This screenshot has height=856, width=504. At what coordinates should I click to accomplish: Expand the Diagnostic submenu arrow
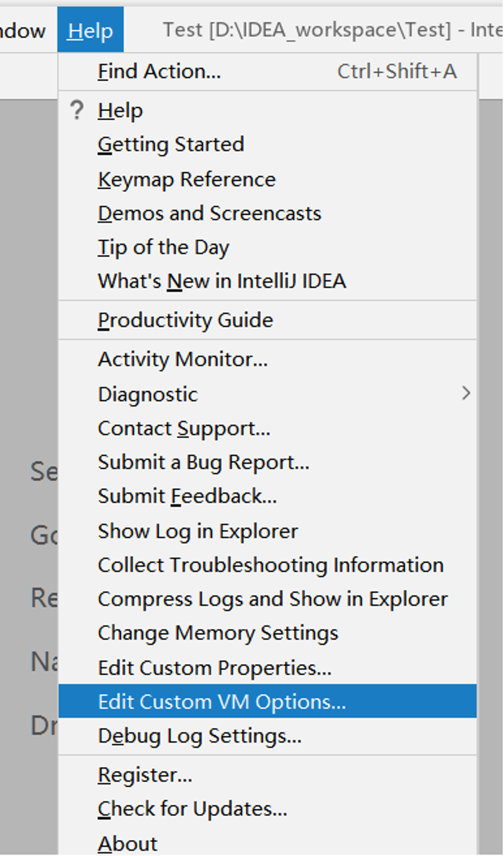[466, 393]
